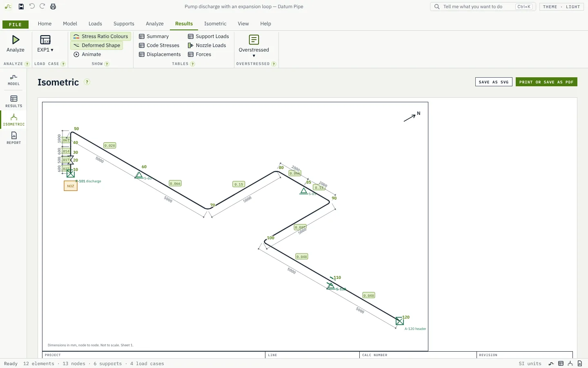Open the Support Loads table
Screen dimensions: 588x368
point(208,36)
